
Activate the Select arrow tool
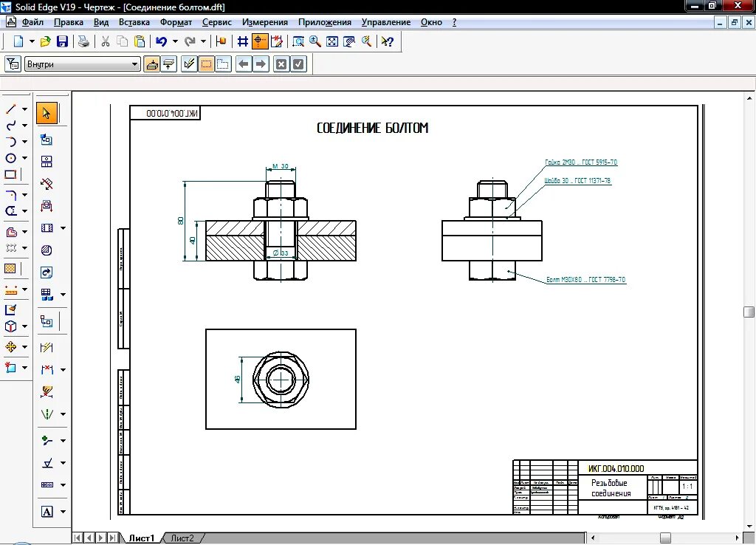click(47, 113)
